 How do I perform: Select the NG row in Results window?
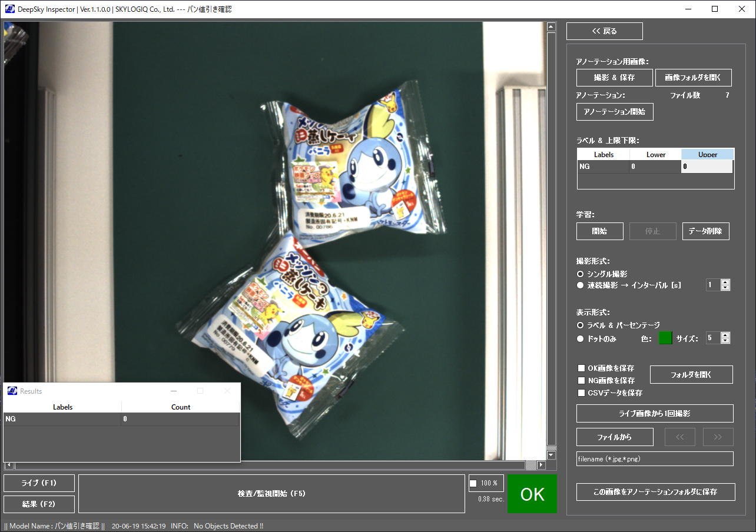pyautogui.click(x=122, y=419)
